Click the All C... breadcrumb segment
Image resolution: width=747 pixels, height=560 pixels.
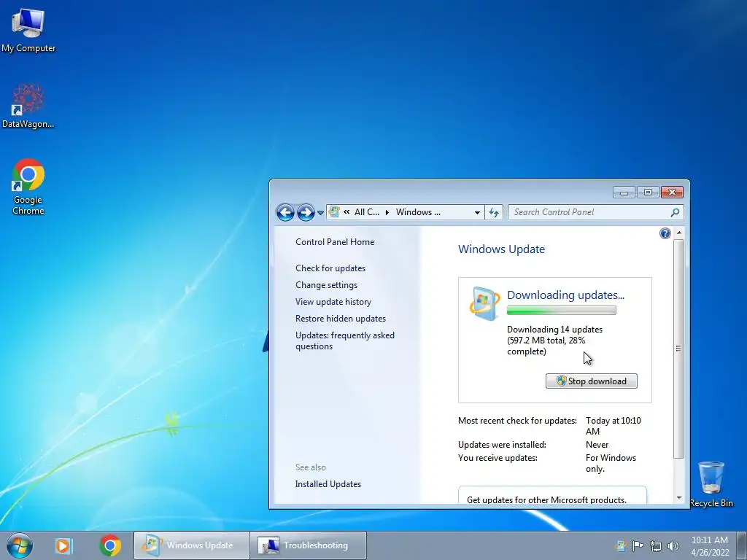[x=366, y=212]
